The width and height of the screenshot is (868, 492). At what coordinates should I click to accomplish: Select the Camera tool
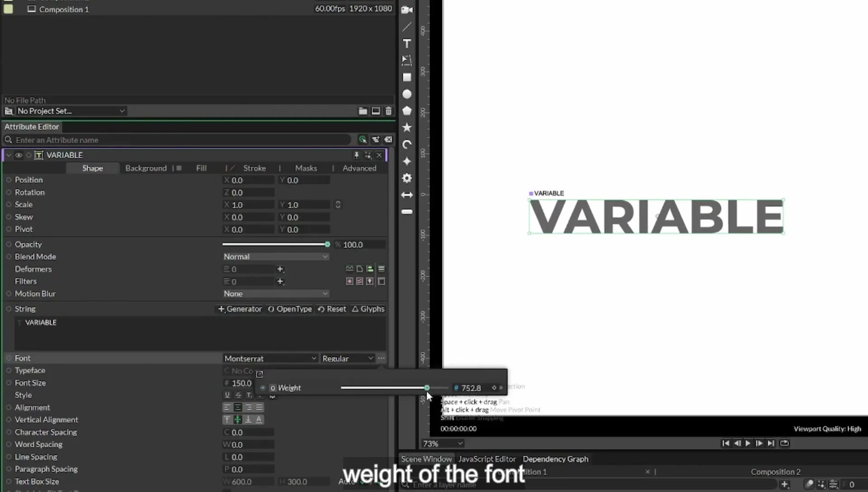click(x=407, y=10)
